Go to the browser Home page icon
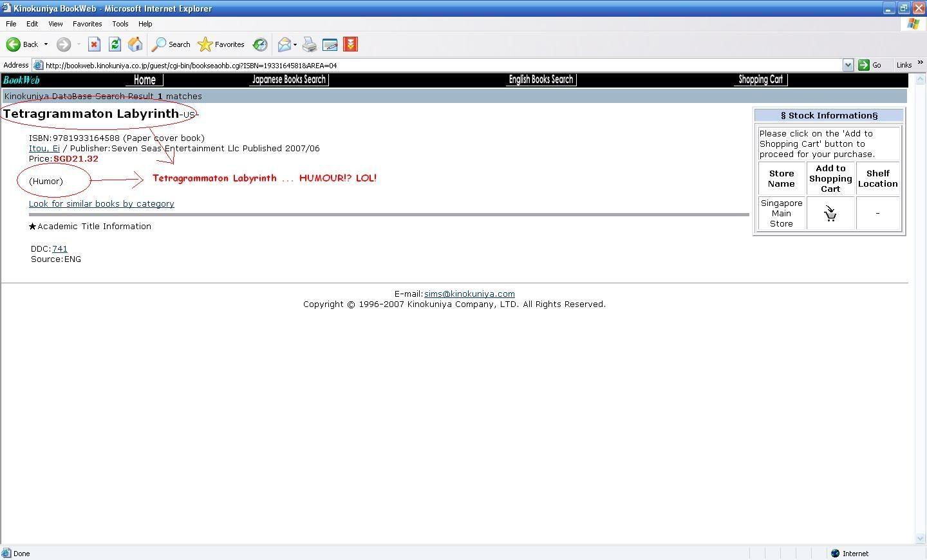Screen dimensions: 927x560 tap(135, 44)
